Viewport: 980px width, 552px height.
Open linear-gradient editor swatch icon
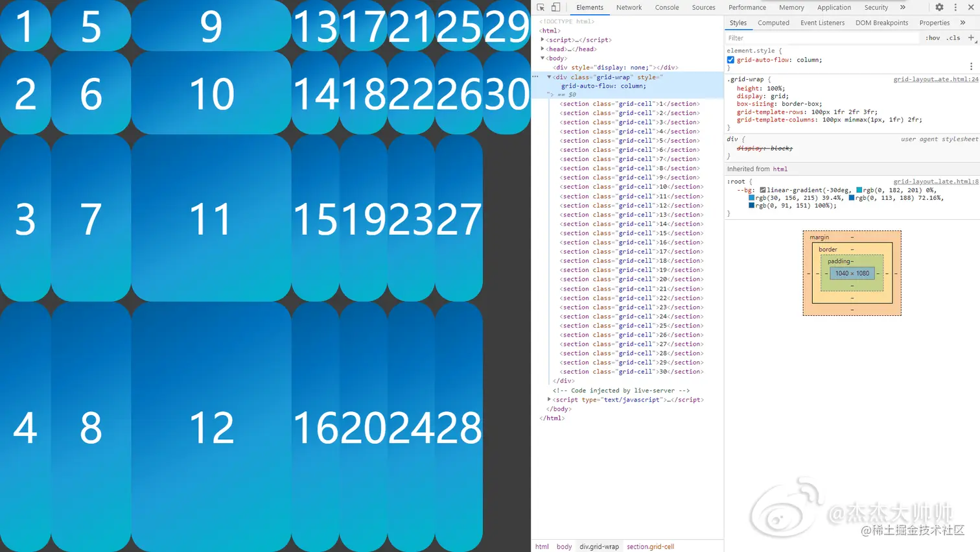coord(763,190)
